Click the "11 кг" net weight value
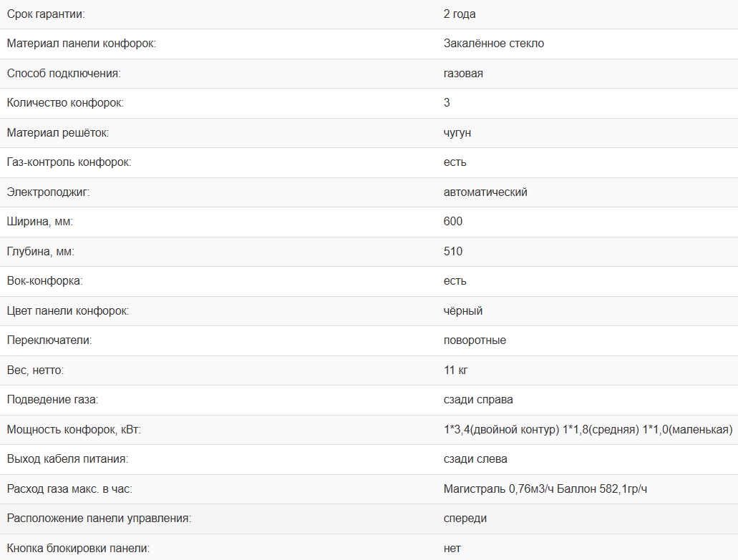 456,370
